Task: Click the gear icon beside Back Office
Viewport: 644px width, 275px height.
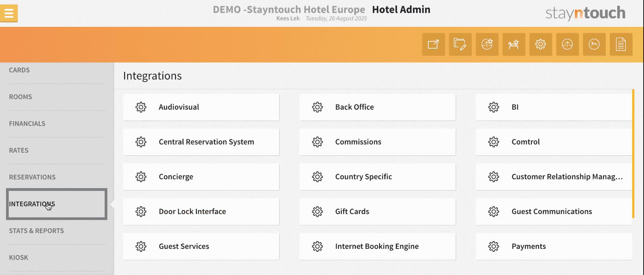Action: tap(317, 107)
